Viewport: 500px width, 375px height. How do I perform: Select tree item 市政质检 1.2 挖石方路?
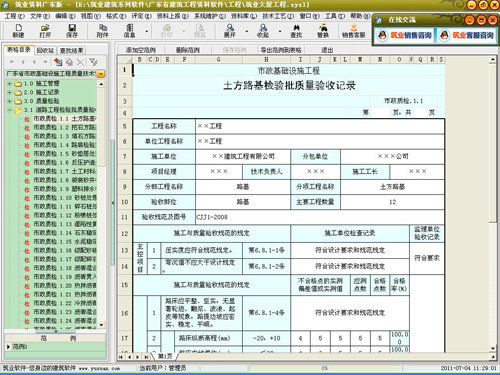64,127
